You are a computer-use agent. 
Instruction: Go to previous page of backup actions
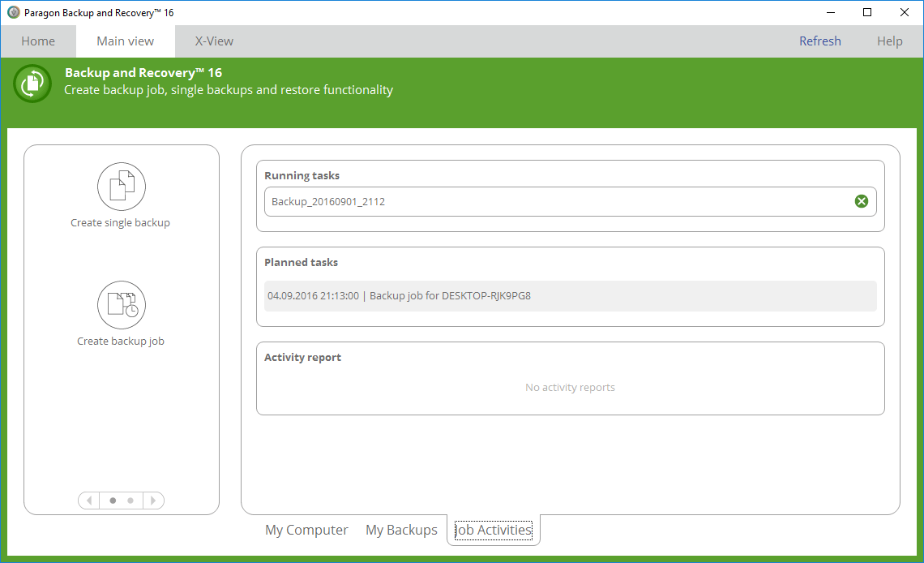pos(89,501)
